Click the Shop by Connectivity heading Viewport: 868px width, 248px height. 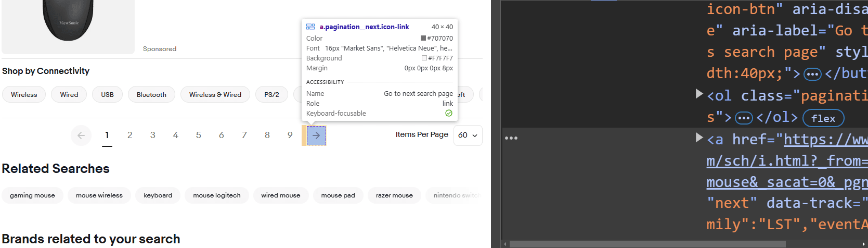pos(46,71)
